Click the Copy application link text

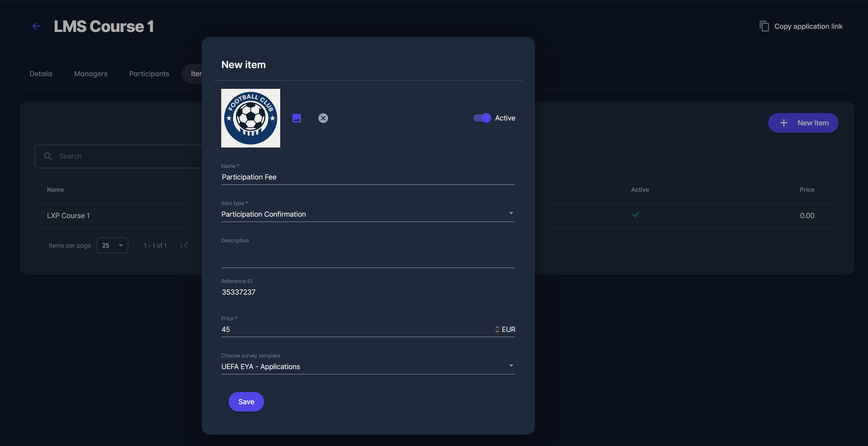click(x=808, y=26)
